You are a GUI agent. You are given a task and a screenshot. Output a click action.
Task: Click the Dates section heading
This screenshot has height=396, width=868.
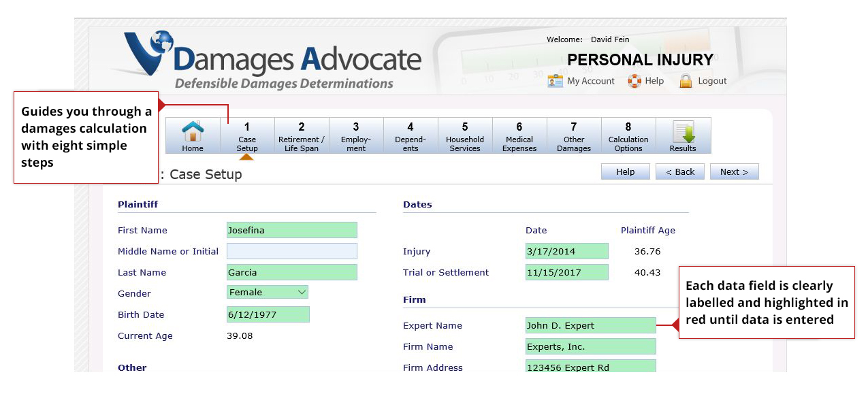[x=417, y=204]
